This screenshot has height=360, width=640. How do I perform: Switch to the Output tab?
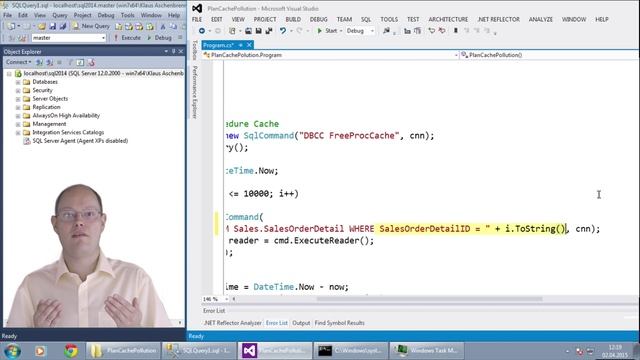pos(301,323)
